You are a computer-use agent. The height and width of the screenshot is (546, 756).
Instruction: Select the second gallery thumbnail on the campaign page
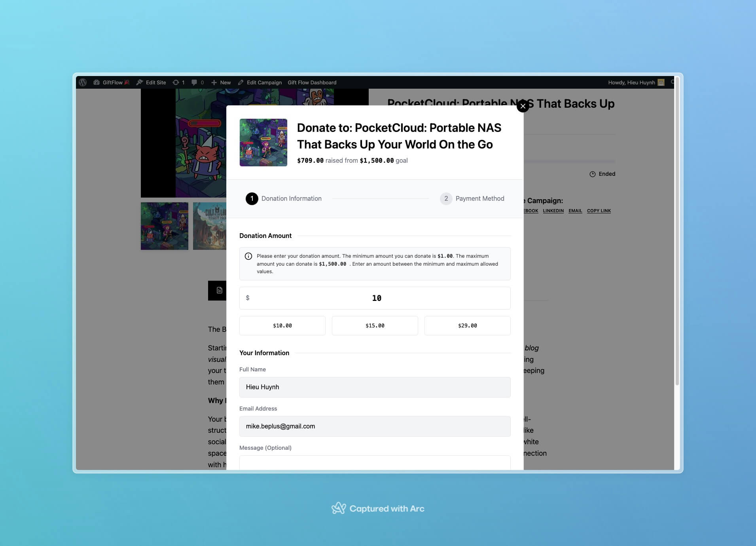(210, 226)
